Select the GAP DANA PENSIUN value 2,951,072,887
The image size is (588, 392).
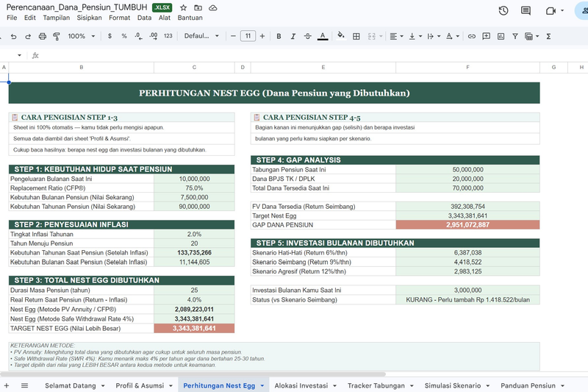pos(467,225)
